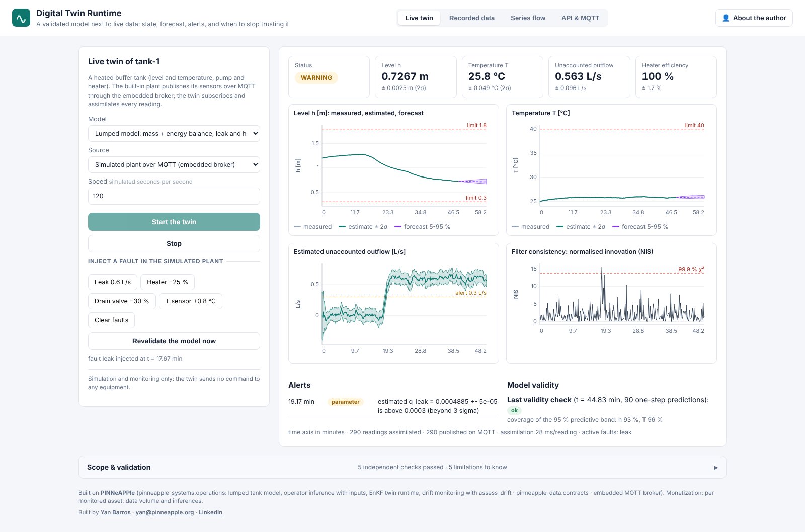805x532 pixels.
Task: Click the Speed input field
Action: (174, 196)
